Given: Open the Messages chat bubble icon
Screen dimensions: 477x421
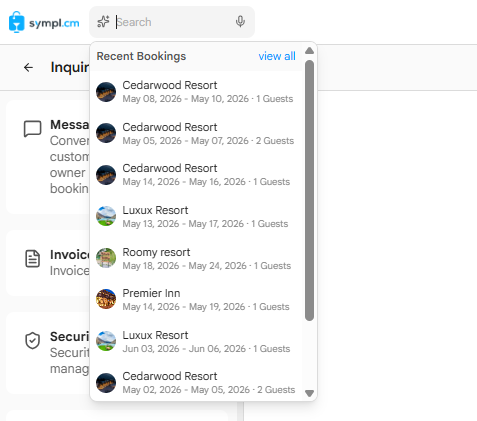Looking at the screenshot, I should point(32,129).
